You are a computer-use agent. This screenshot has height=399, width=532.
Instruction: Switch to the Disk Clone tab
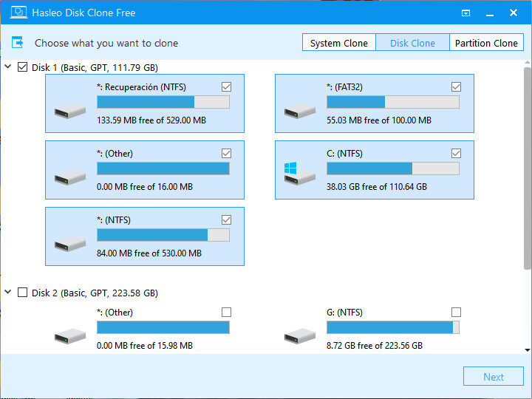tap(412, 42)
